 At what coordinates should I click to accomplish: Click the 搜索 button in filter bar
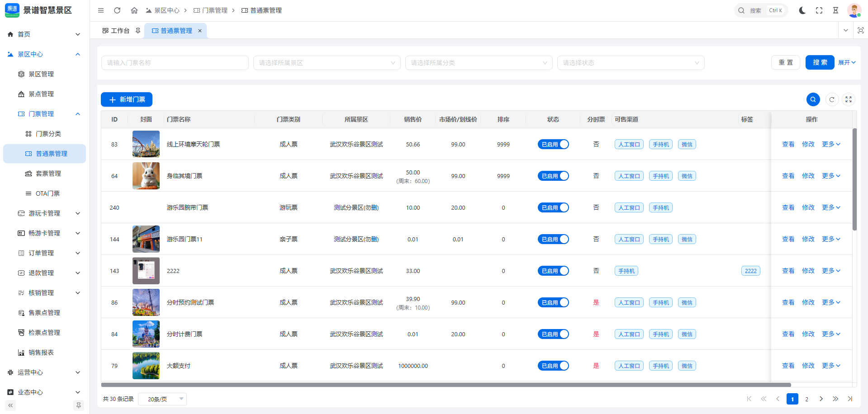[820, 62]
